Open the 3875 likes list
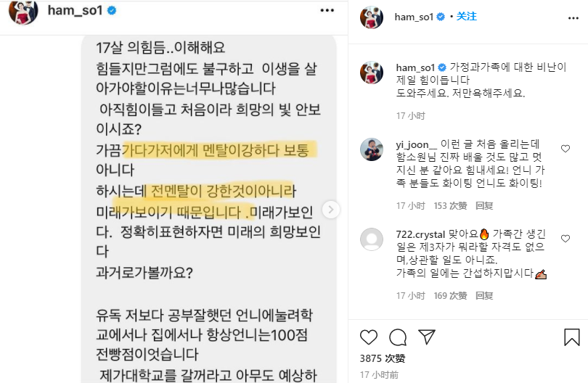Viewport: 588px width, 383px height. tap(382, 358)
